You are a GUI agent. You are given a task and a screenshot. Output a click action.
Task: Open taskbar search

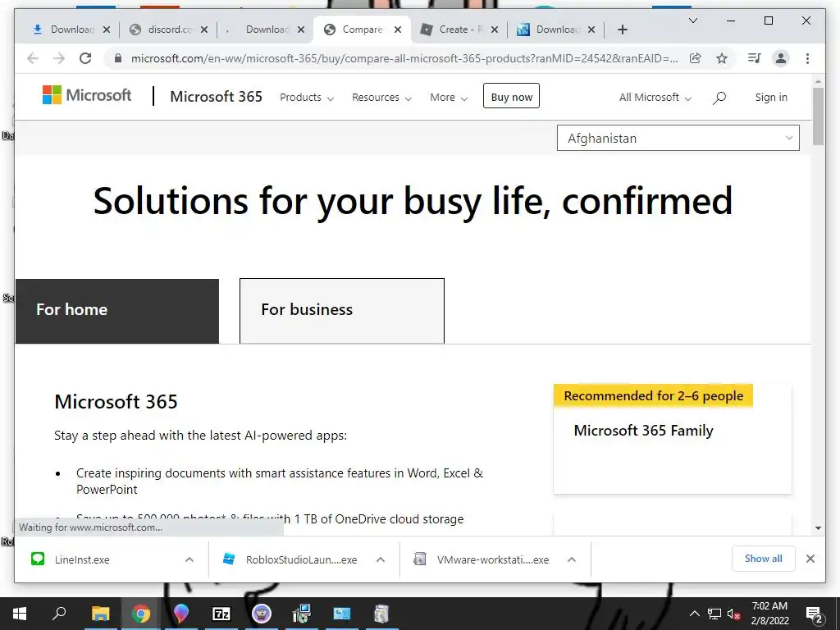(59, 614)
